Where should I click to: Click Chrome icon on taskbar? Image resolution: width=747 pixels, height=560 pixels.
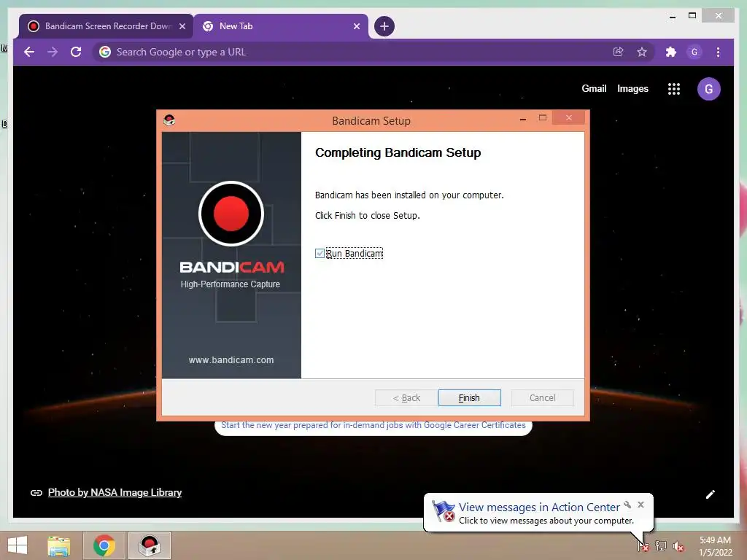[x=104, y=545]
